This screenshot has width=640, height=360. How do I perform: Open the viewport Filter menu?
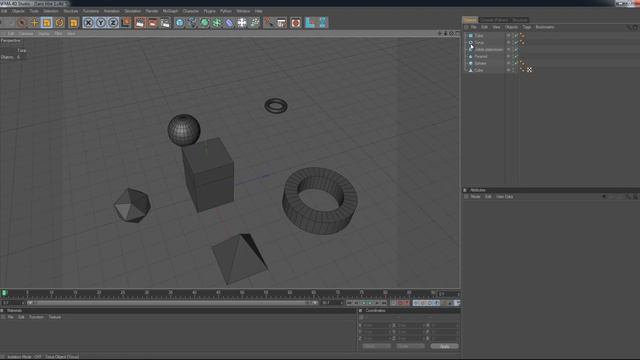click(58, 33)
